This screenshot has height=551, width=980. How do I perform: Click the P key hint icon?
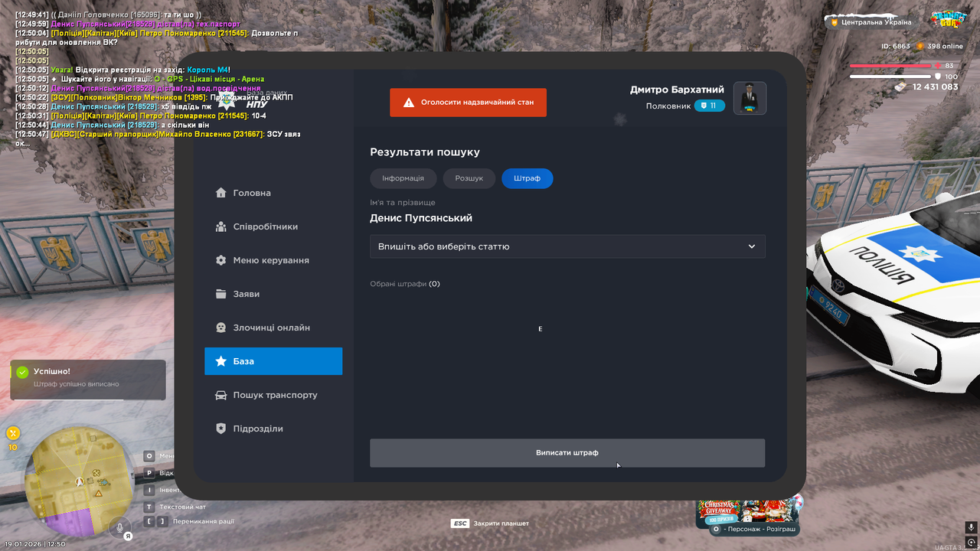[149, 473]
